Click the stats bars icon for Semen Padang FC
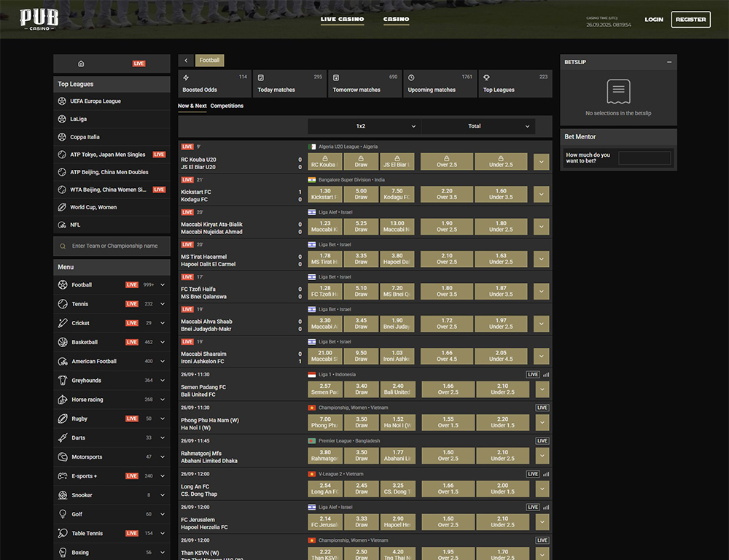 (x=546, y=375)
